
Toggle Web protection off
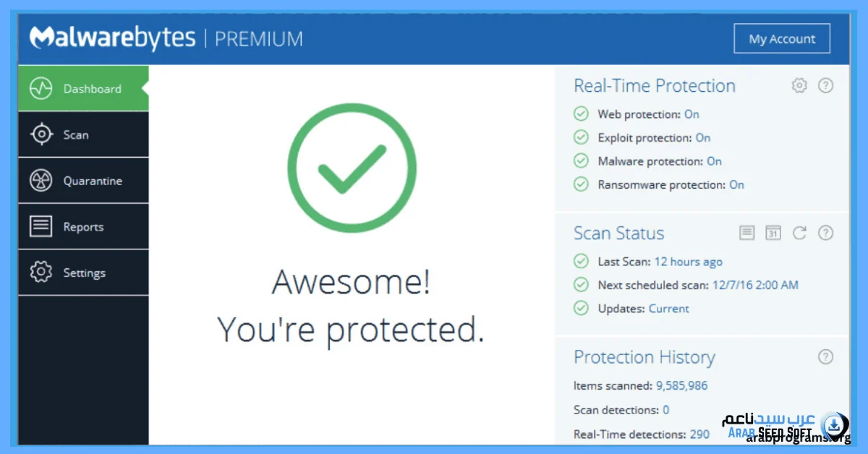691,113
